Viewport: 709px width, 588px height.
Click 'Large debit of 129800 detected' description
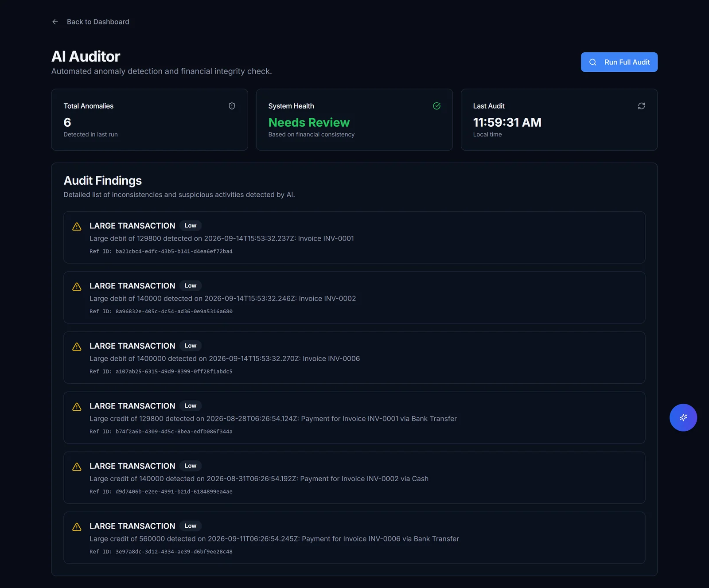pyautogui.click(x=222, y=238)
